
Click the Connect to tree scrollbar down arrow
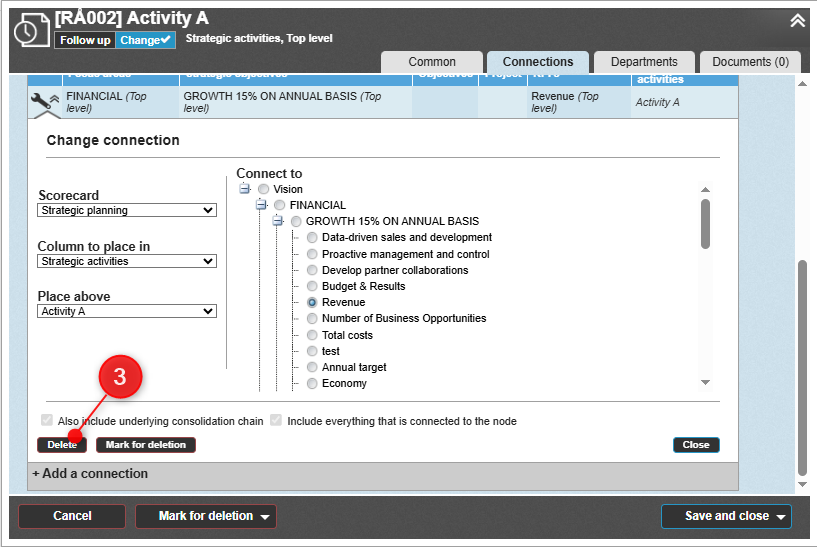(x=705, y=382)
